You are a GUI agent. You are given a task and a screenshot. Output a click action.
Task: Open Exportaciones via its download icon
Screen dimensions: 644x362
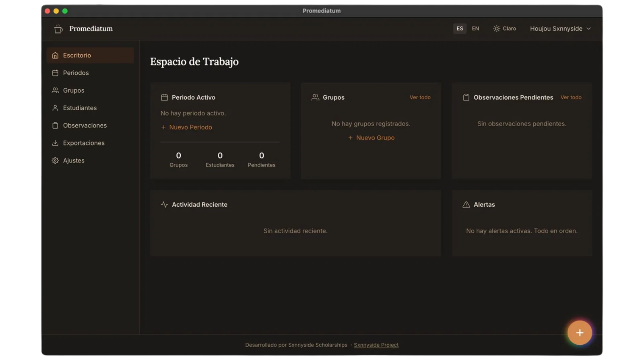[x=55, y=143]
